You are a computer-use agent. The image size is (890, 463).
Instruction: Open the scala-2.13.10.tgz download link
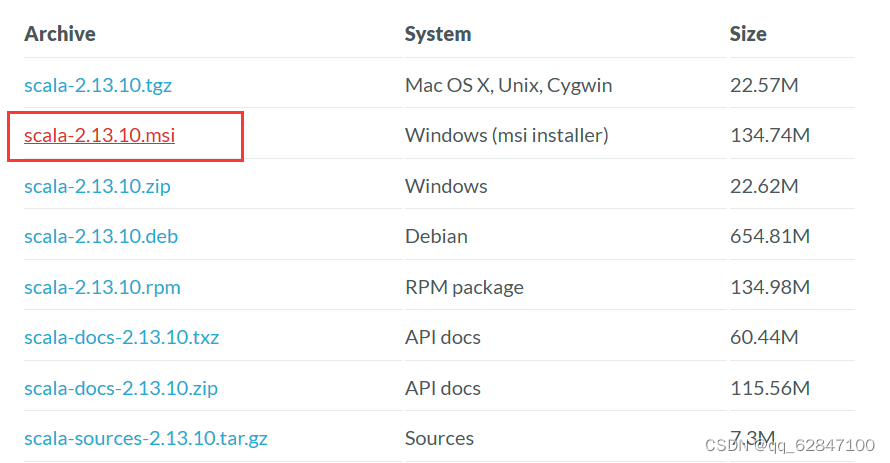pos(98,85)
